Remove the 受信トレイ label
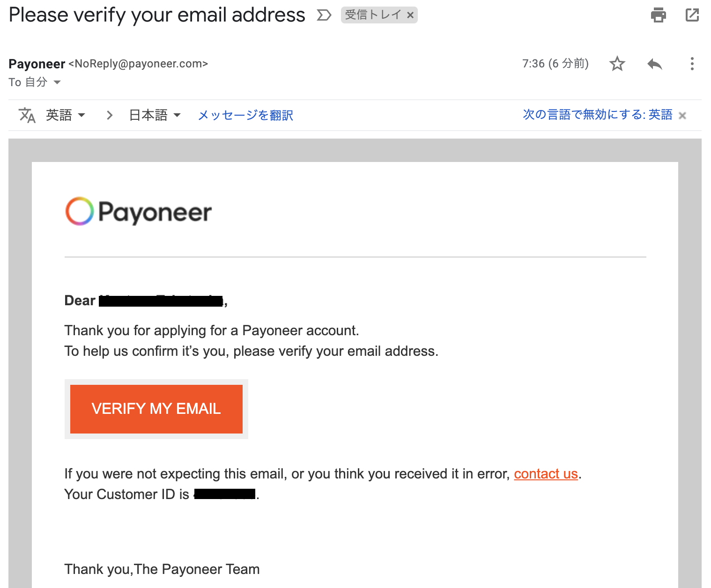Image resolution: width=711 pixels, height=588 pixels. pos(410,15)
